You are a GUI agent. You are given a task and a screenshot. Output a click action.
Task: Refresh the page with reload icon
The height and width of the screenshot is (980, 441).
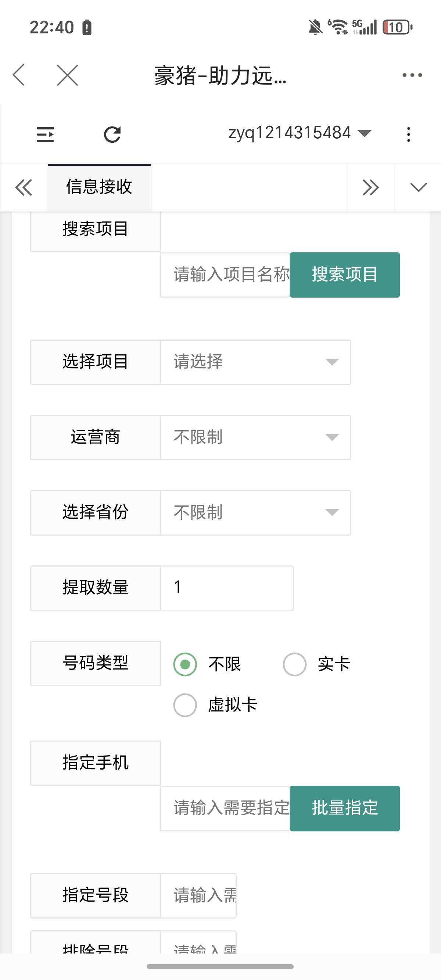tap(112, 134)
